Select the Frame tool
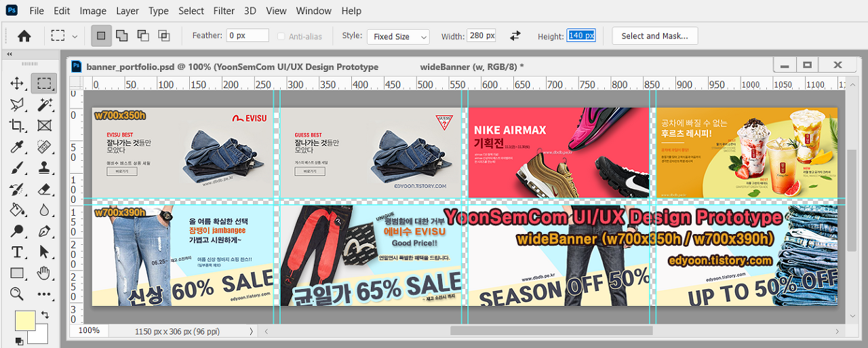This screenshot has height=348, width=868. [x=44, y=125]
